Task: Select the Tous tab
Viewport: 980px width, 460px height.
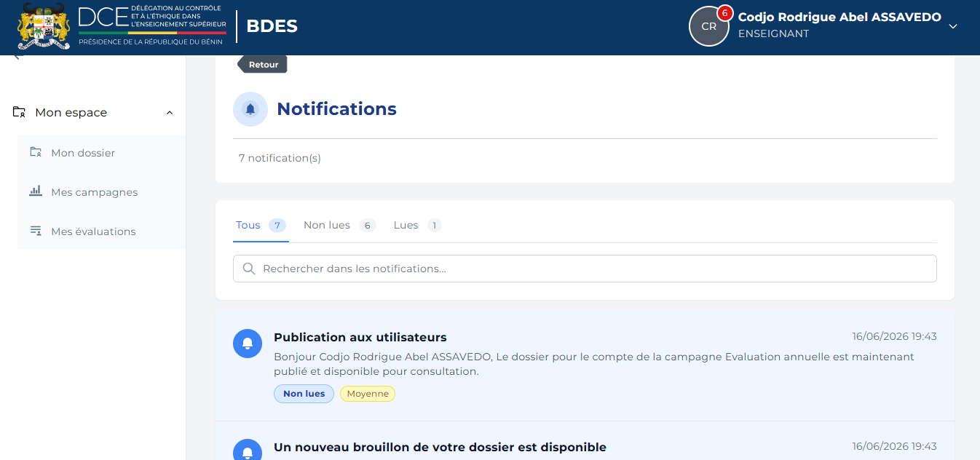Action: (261, 226)
